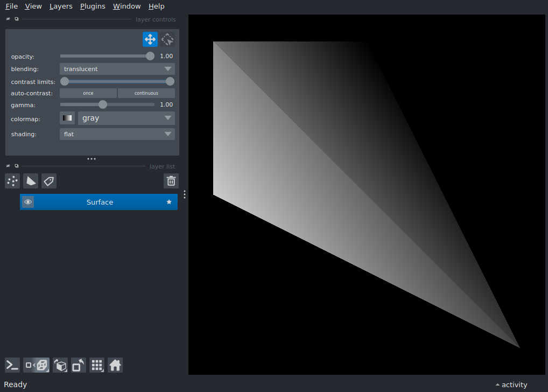This screenshot has width=548, height=392.
Task: Expand the gray colormap dropdown
Action: (x=126, y=118)
